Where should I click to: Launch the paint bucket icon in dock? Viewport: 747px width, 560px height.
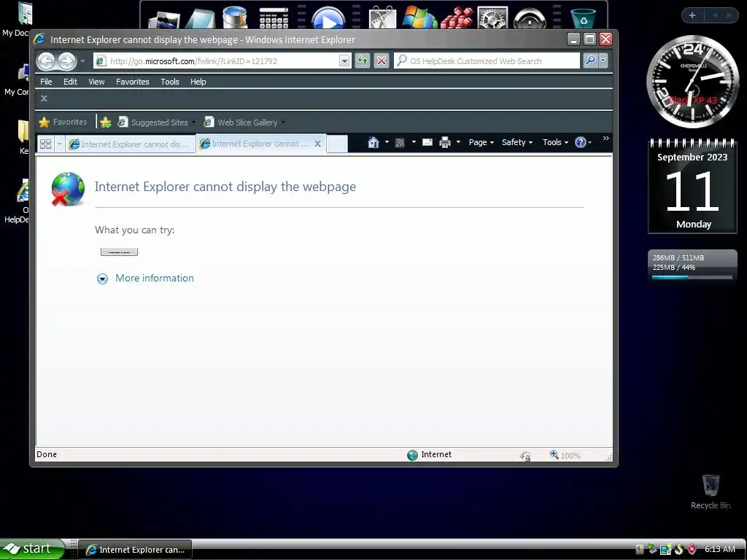[x=236, y=18]
